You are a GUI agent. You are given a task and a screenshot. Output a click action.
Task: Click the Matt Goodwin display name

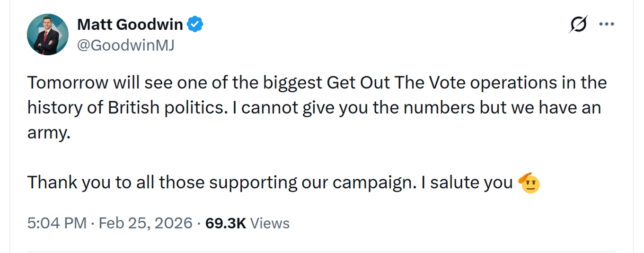click(129, 24)
